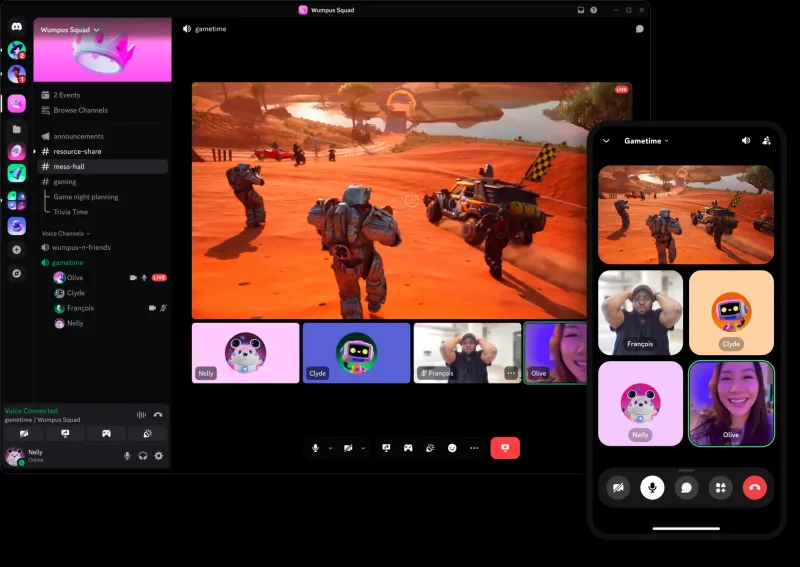Image resolution: width=800 pixels, height=567 pixels.
Task: Stop streaming with the red button
Action: 505,448
